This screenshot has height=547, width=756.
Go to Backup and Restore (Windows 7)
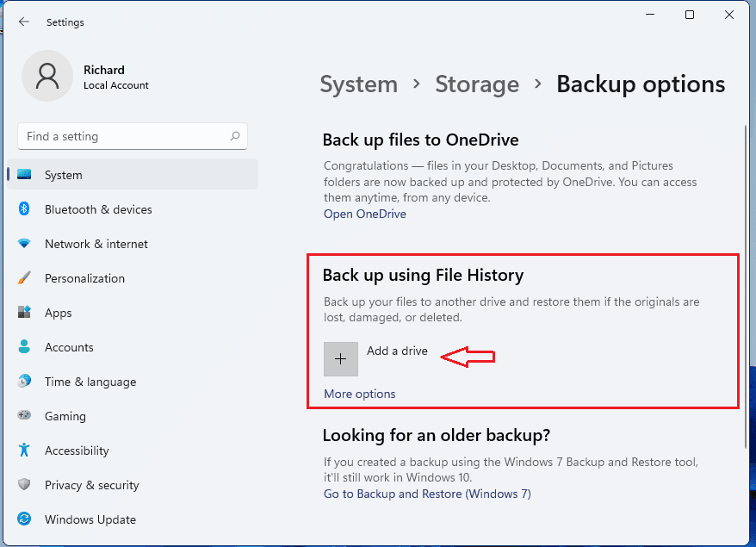427,494
